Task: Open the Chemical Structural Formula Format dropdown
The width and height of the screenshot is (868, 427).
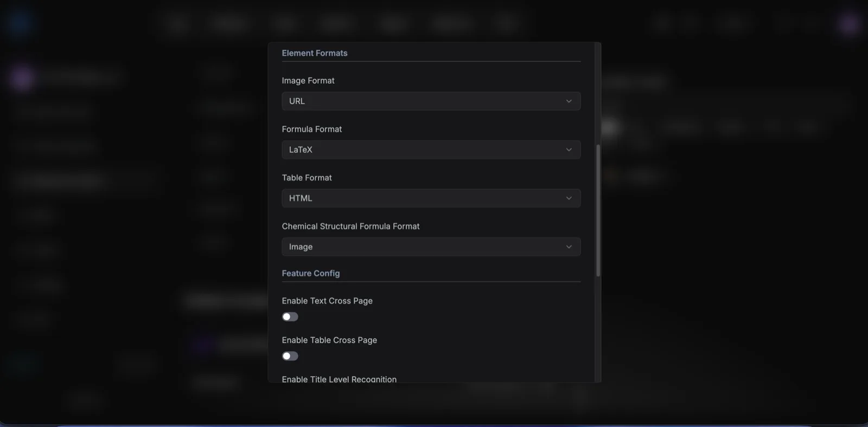Action: click(x=431, y=247)
